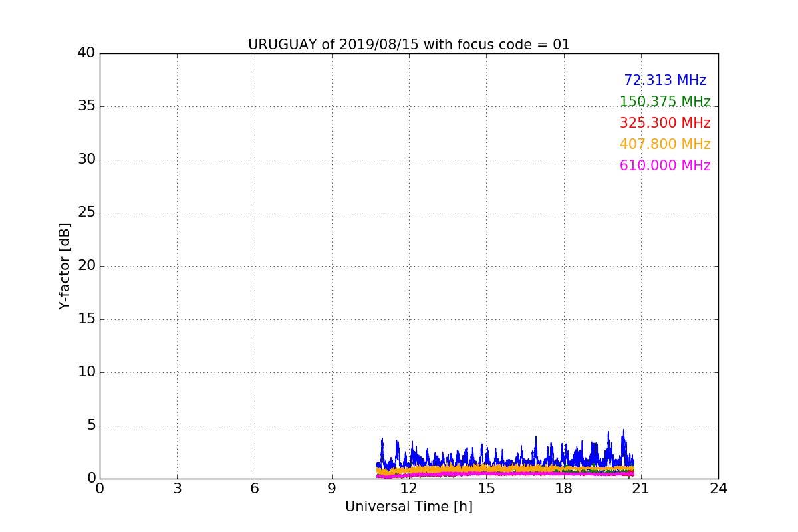The height and width of the screenshot is (532, 798).
Task: Click the x-axis tick label 12
Action: coord(409,489)
